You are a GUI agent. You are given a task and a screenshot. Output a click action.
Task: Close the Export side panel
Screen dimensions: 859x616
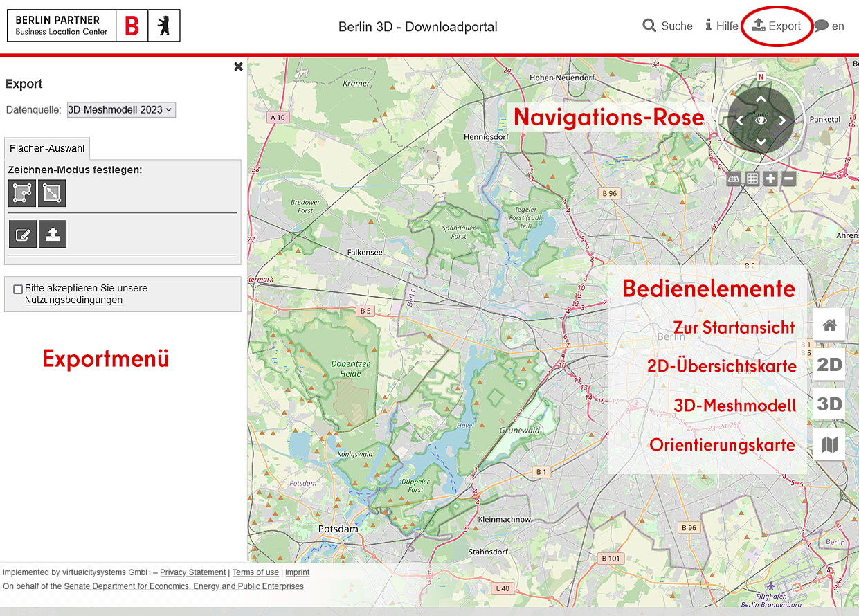coord(238,66)
